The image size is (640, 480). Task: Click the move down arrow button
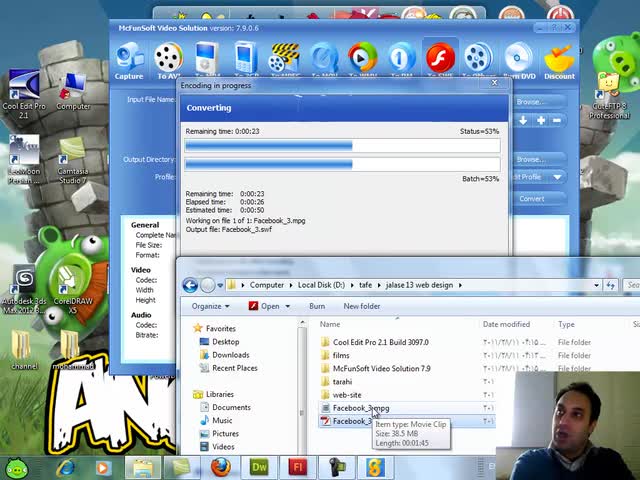[x=523, y=120]
